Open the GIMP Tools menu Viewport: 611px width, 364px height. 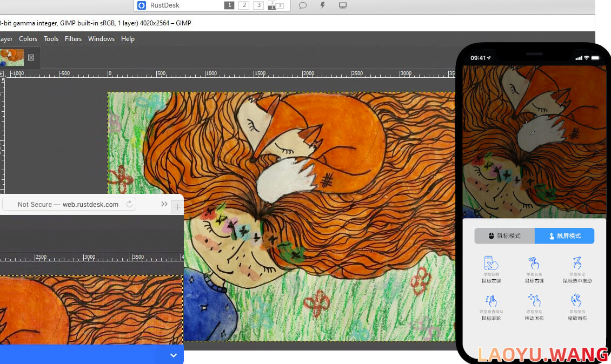click(51, 39)
